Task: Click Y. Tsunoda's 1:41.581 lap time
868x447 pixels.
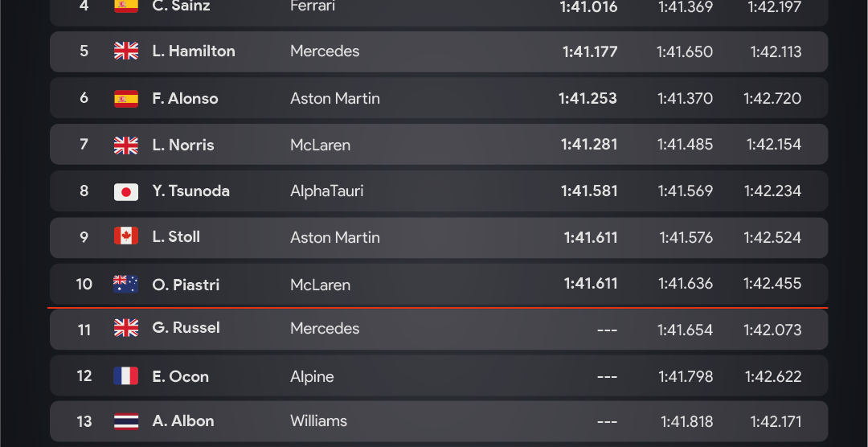Action: [x=589, y=191]
